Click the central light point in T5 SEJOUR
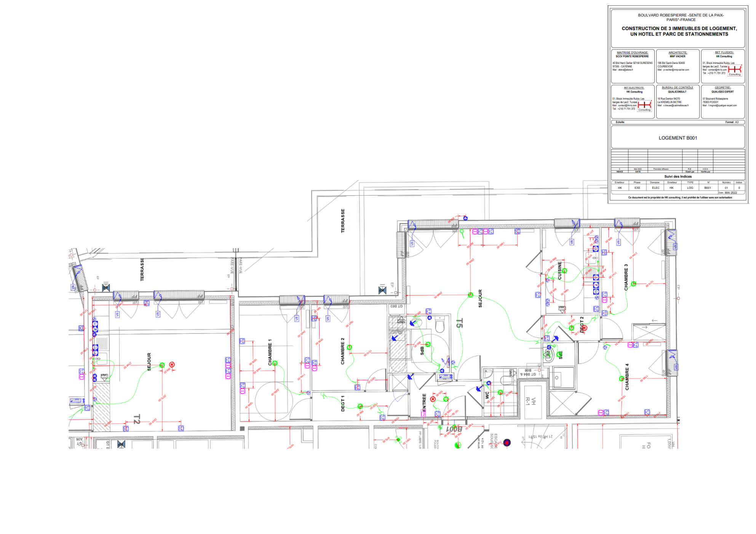Image resolution: width=756 pixels, height=534 pixels. [x=470, y=295]
